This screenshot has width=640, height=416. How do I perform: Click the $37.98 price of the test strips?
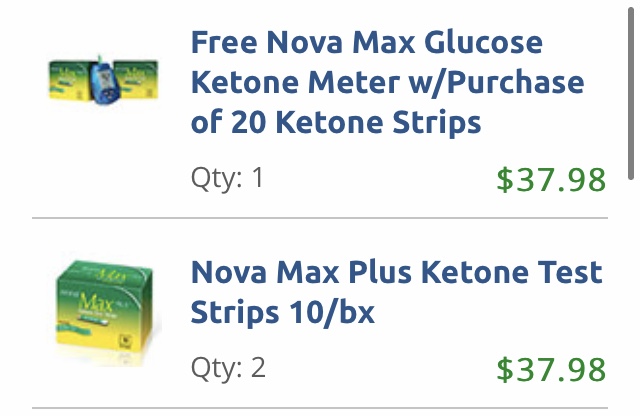point(551,369)
